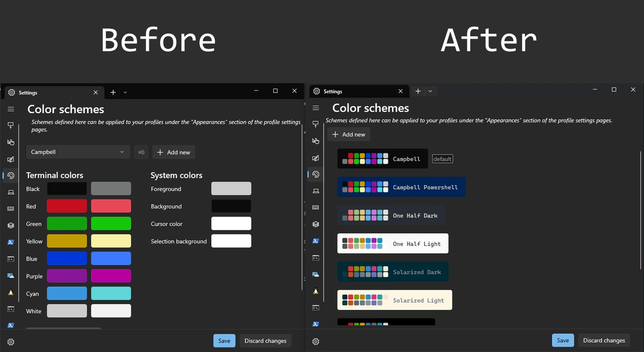
Task: Click the rename scheme icon beside the Campbell dropdown
Action: 142,152
